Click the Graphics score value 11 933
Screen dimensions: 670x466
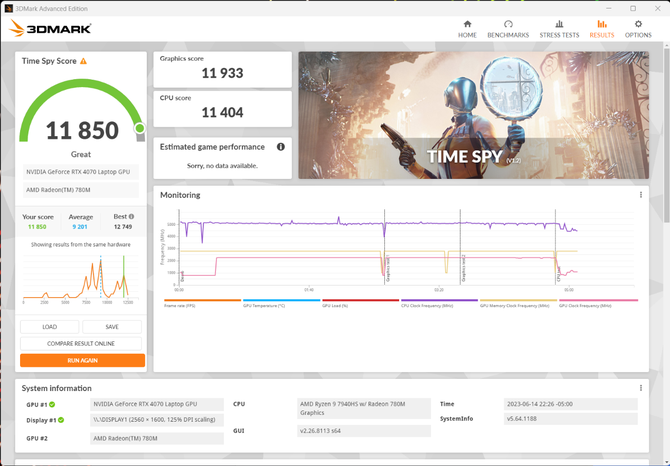(222, 73)
